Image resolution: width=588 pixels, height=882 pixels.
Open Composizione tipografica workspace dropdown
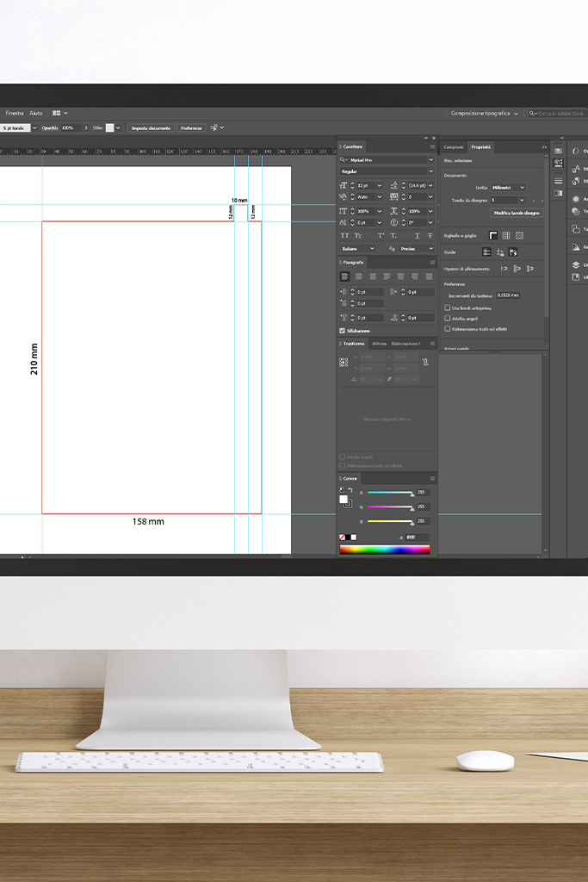point(483,113)
